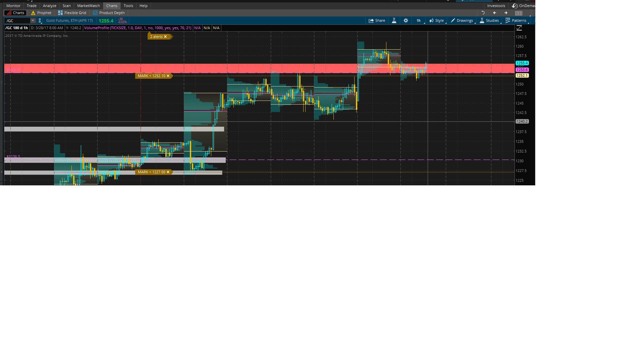Click the MARK < 1227.00 alert label
The width and height of the screenshot is (644, 362).
pos(152,172)
